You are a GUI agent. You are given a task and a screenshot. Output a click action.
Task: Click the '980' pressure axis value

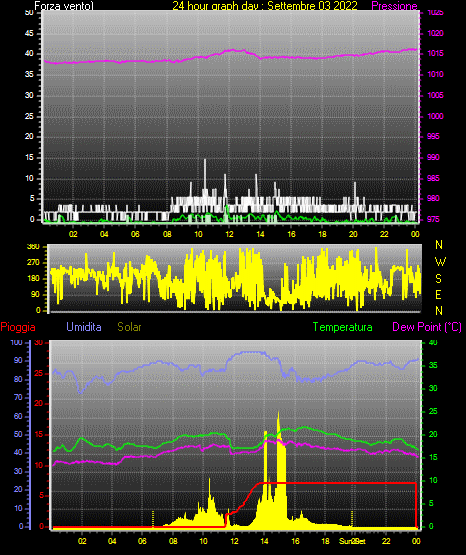(433, 198)
